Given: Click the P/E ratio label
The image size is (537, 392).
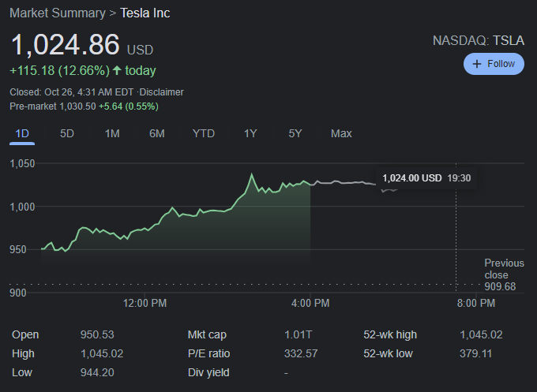Looking at the screenshot, I should click(208, 353).
